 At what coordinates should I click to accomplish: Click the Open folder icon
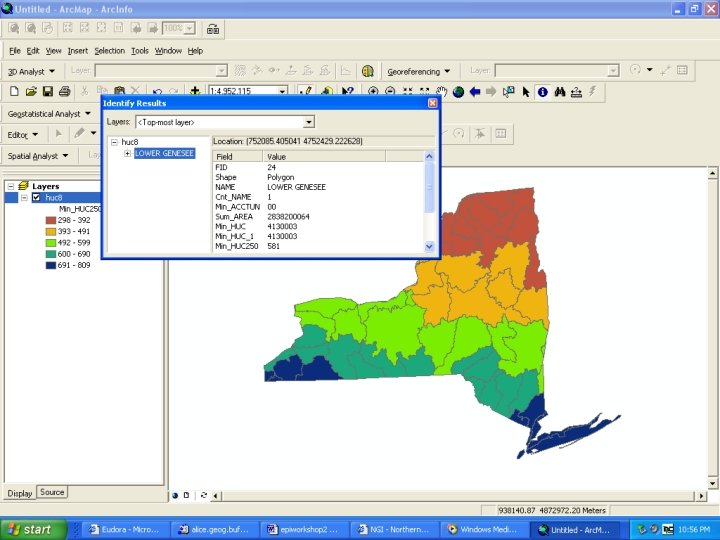31,91
